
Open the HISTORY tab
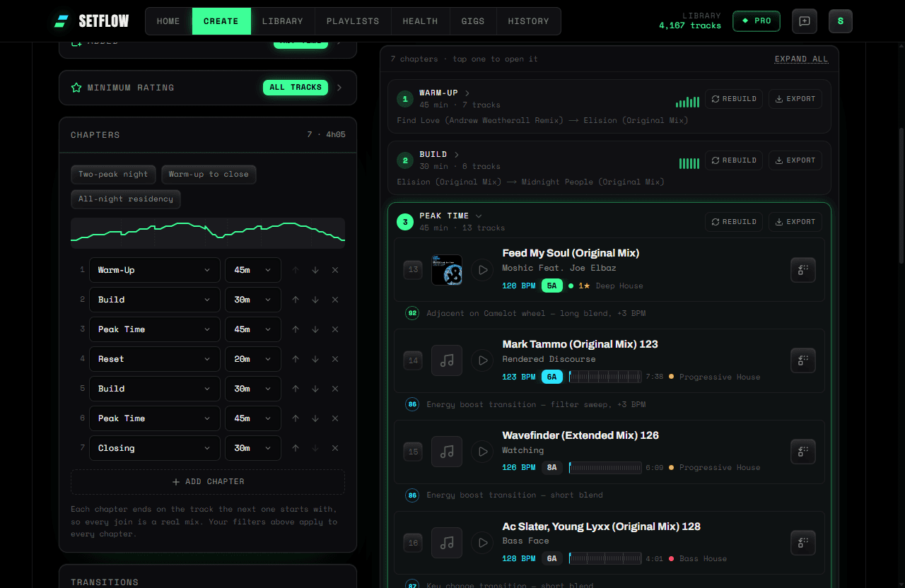click(528, 21)
